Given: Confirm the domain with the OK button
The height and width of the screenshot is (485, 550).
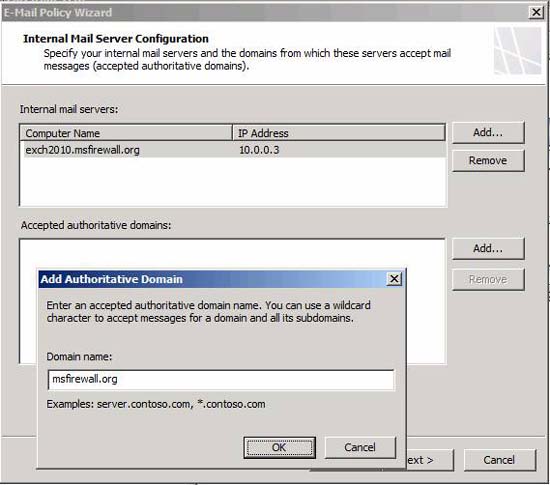Looking at the screenshot, I should point(280,447).
